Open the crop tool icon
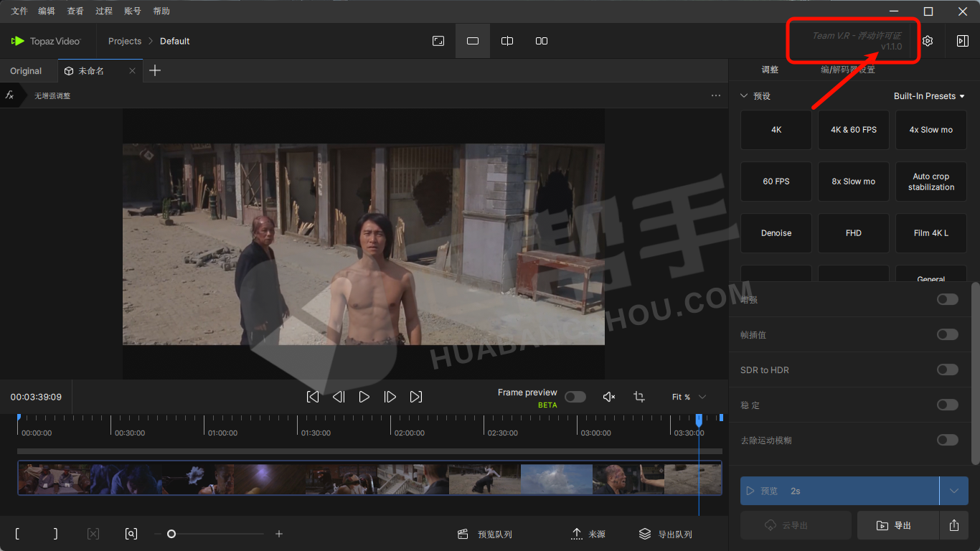Image resolution: width=980 pixels, height=551 pixels. tap(639, 397)
